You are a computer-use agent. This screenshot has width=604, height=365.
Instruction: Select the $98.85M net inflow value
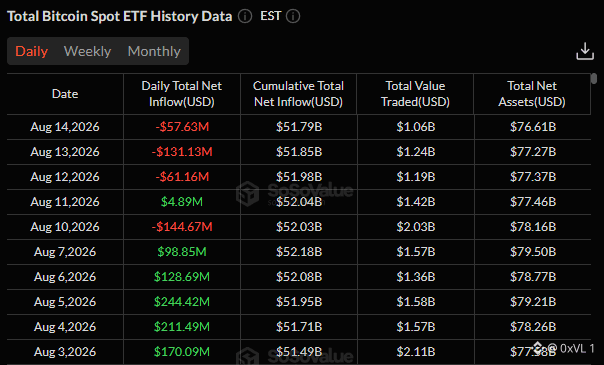coord(182,252)
